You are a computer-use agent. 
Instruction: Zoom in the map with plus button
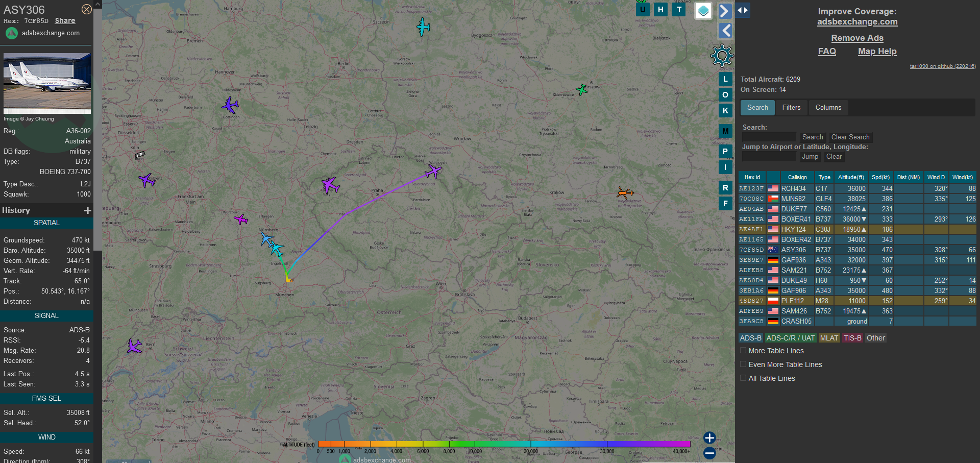(709, 438)
